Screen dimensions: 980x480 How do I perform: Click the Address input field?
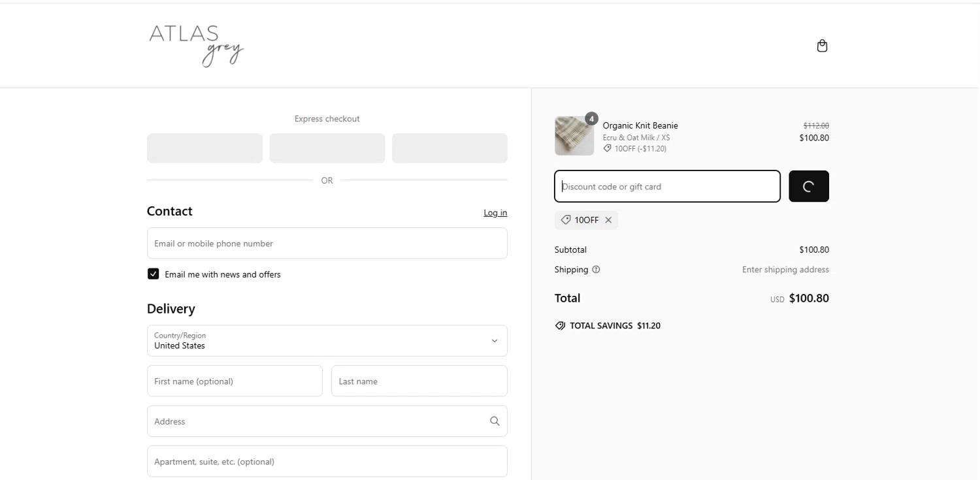327,421
